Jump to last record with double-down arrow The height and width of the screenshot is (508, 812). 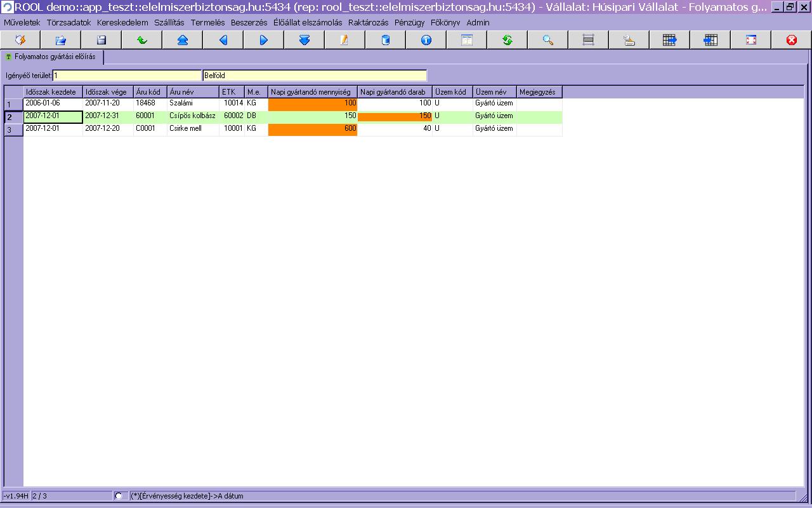coord(304,40)
